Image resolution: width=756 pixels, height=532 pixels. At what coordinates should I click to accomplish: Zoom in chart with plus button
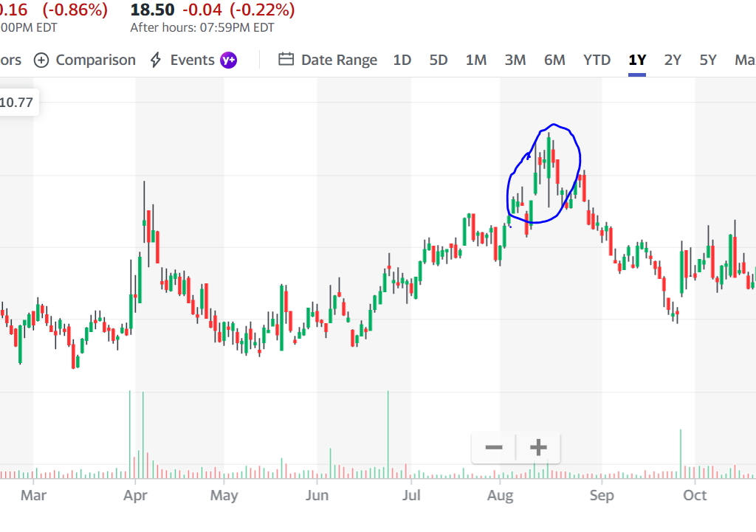538,448
